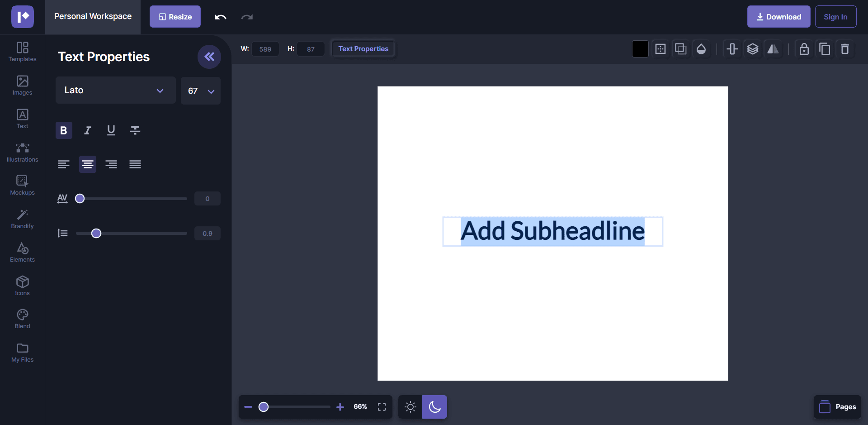
Task: Toggle bold text formatting
Action: click(63, 130)
